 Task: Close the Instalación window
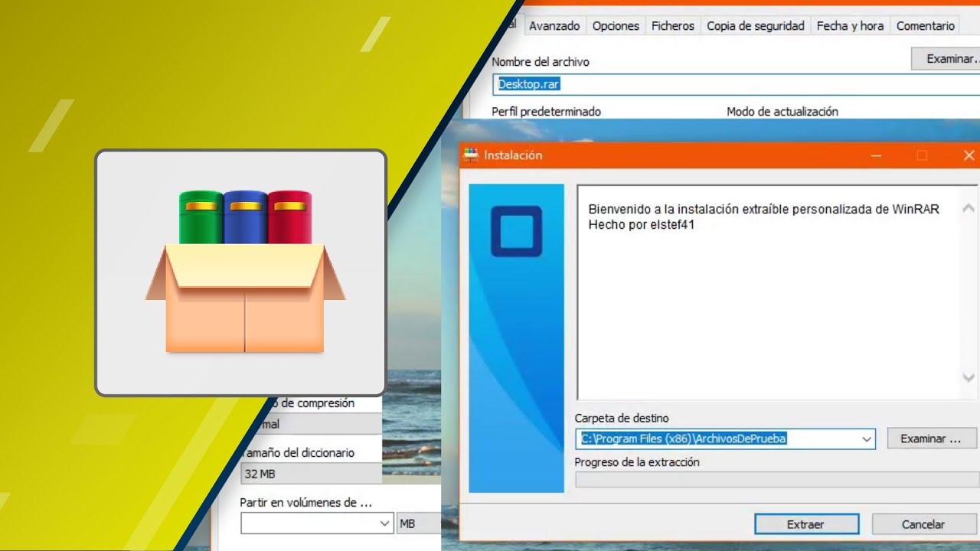coord(969,155)
